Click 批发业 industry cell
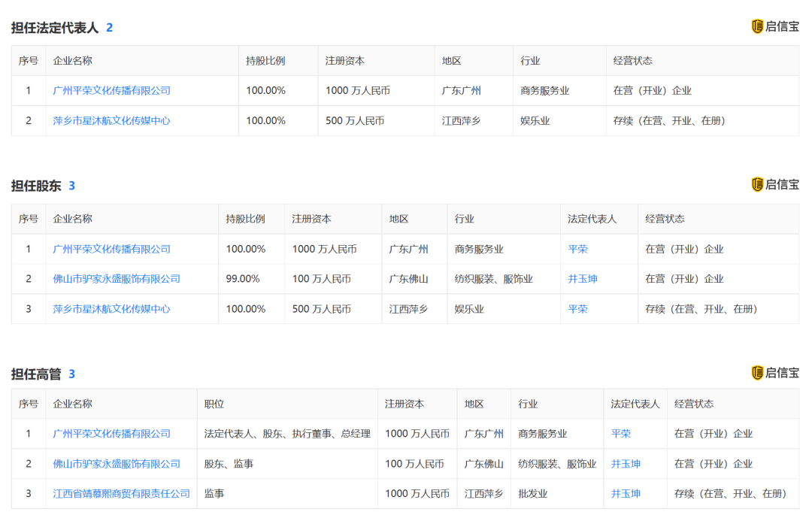812x524 pixels. 533,494
